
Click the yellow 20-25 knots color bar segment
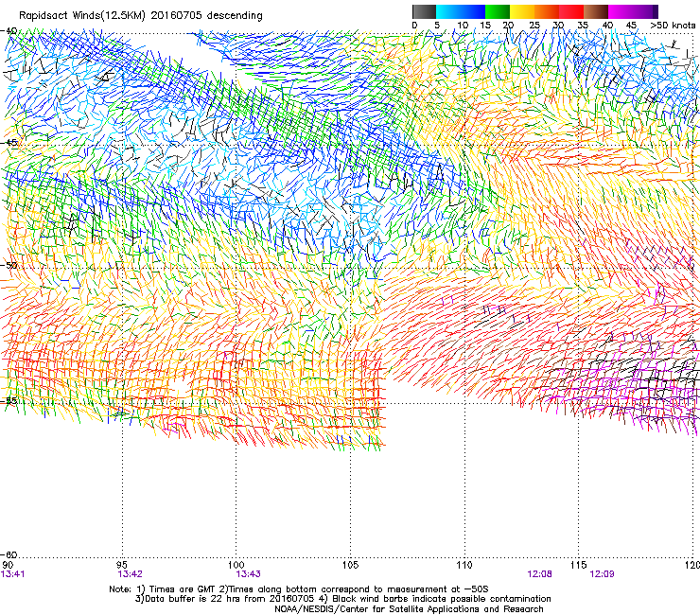coord(522,11)
